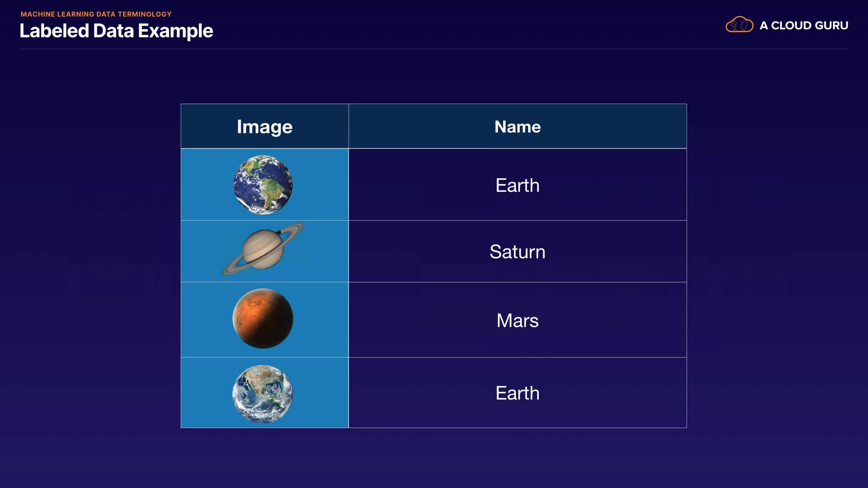Click the "A CLOUD GURU" brand text
Screen dimensions: 868x488
click(803, 25)
